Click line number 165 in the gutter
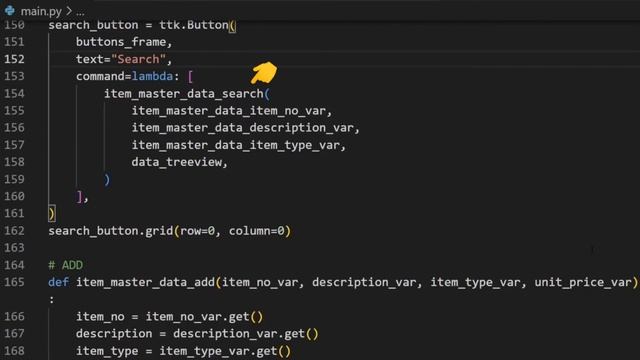The image size is (640, 360). (14, 282)
